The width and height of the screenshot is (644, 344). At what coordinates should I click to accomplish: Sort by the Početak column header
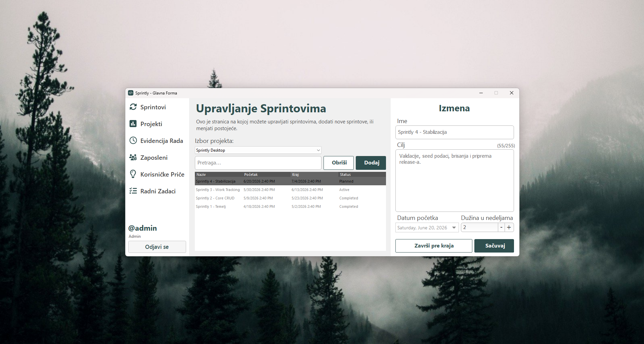(267, 175)
